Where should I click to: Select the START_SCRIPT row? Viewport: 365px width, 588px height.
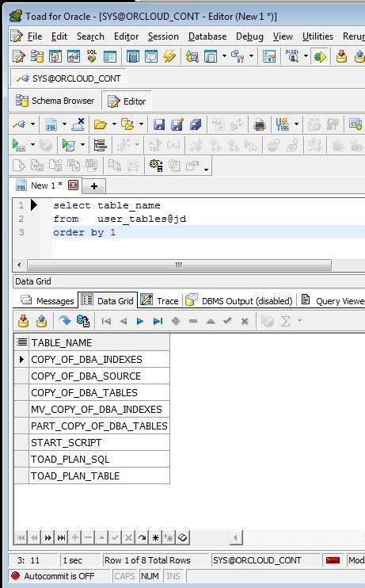99,442
